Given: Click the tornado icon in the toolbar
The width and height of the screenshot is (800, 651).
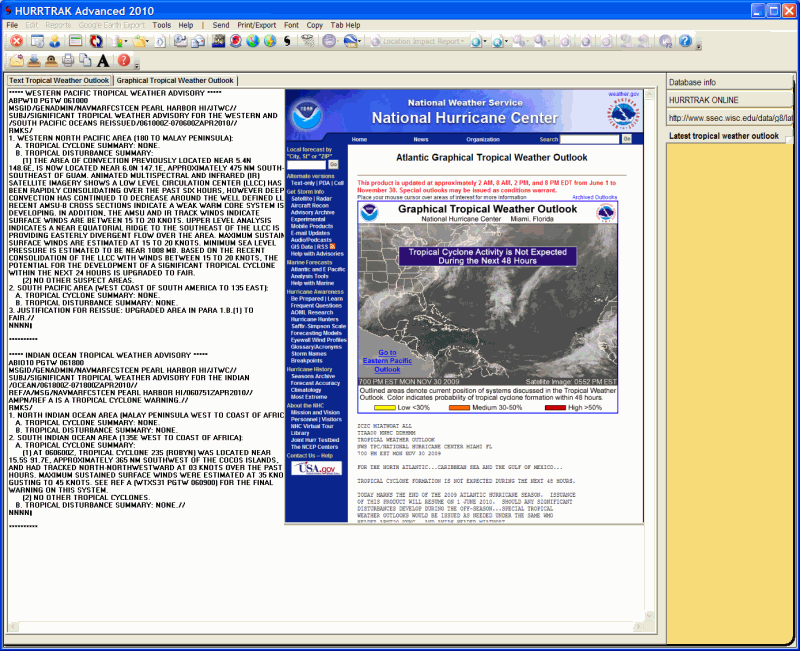Looking at the screenshot, I should tap(306, 41).
